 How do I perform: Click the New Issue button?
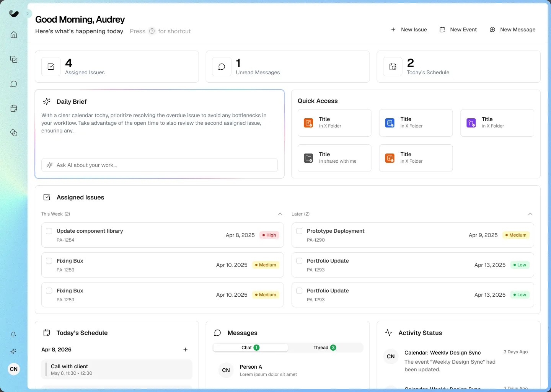click(x=409, y=29)
